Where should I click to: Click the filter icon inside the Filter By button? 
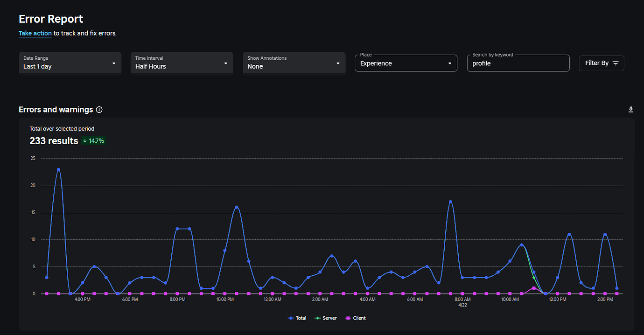click(615, 63)
